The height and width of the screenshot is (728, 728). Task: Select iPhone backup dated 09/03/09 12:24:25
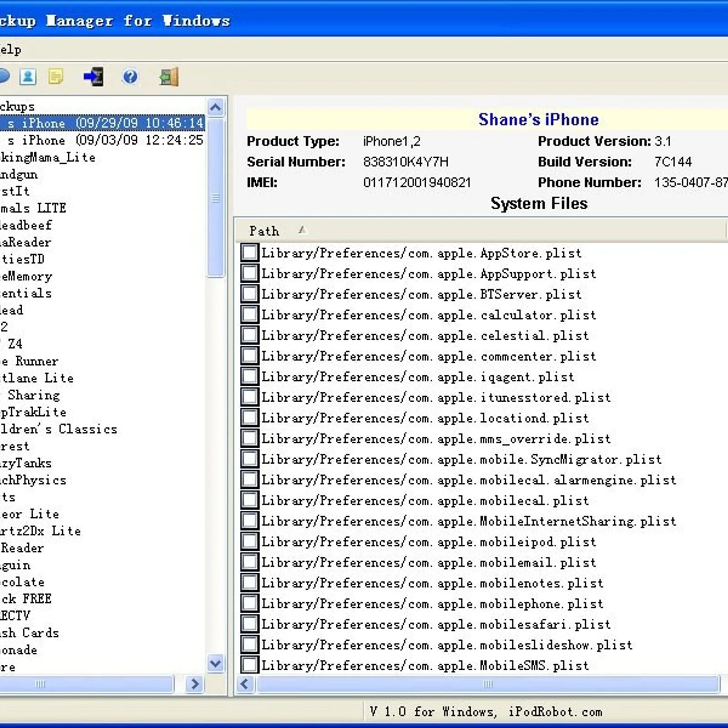pyautogui.click(x=102, y=140)
